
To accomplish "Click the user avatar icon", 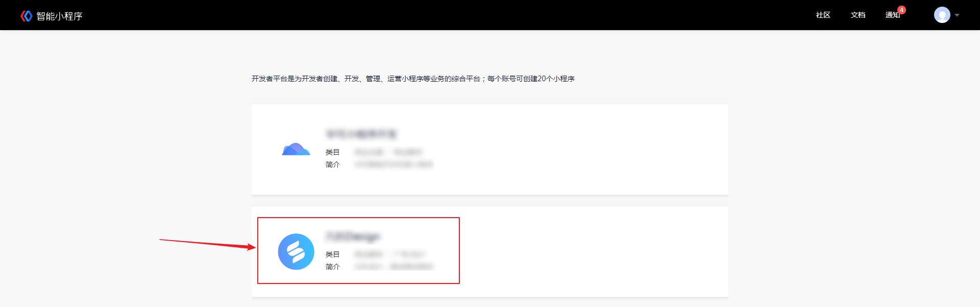I will (942, 15).
